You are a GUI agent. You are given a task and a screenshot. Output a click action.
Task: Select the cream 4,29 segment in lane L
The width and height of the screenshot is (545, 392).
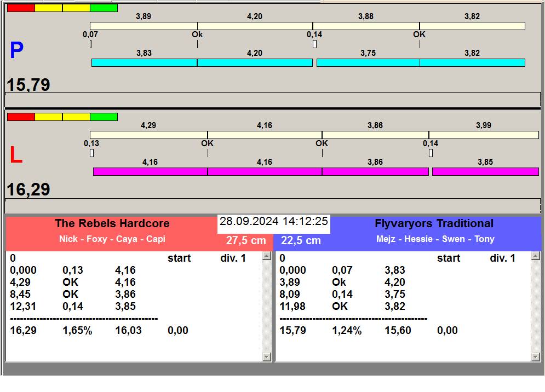pyautogui.click(x=148, y=135)
